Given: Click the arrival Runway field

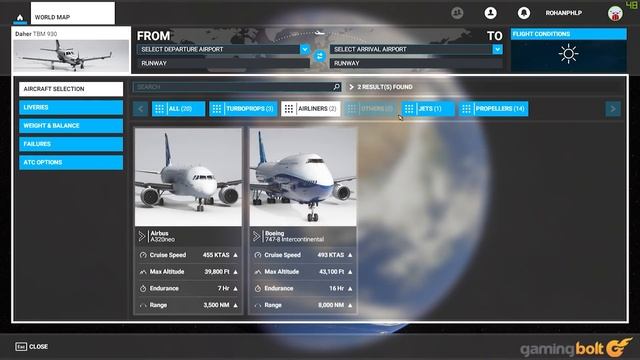Looking at the screenshot, I should point(416,63).
